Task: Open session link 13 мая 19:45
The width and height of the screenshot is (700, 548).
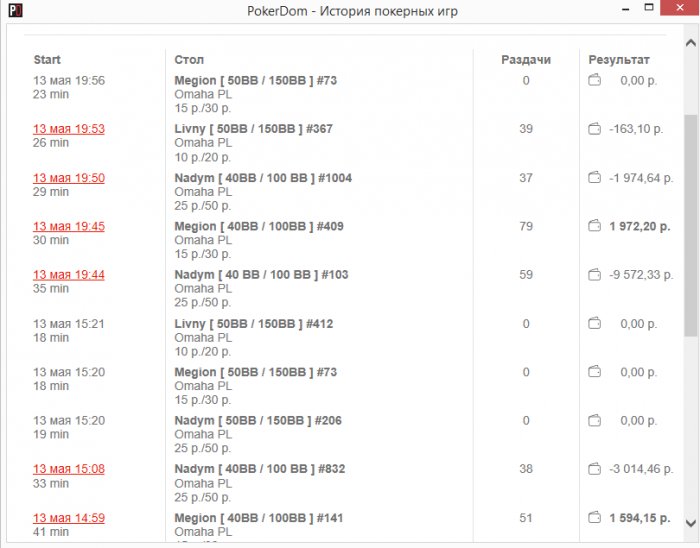Action: (x=69, y=226)
